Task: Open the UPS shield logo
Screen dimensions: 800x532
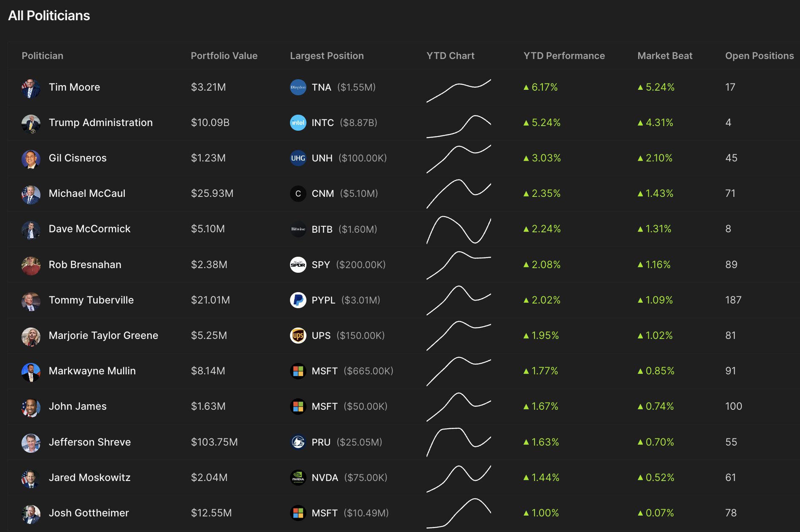Action: 298,336
